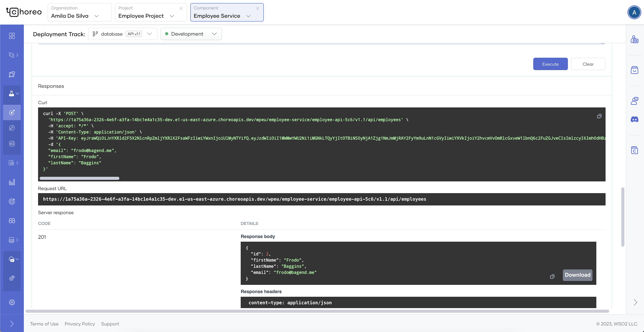644x332 pixels.
Task: Click the Settings gear icon in sidebar
Action: tap(12, 302)
